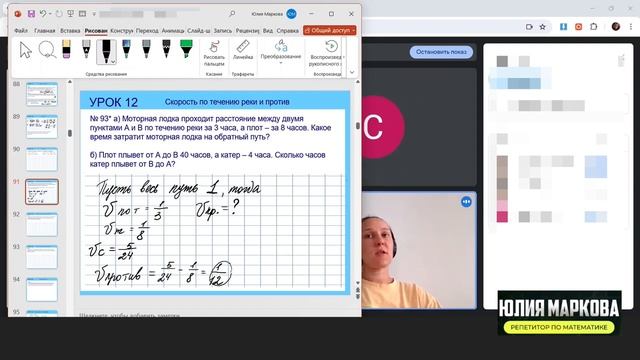Open browser extensions puzzle icon

tap(594, 27)
